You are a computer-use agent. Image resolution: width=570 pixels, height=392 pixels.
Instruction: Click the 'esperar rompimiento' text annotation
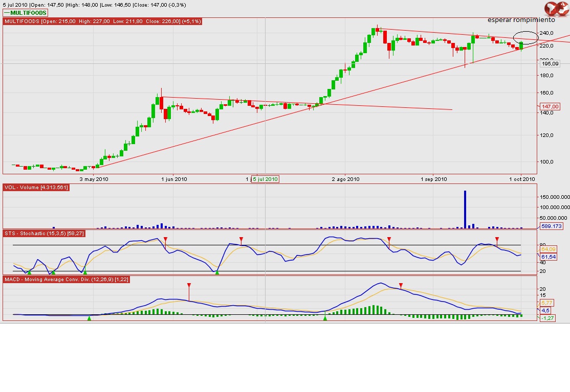tap(521, 20)
